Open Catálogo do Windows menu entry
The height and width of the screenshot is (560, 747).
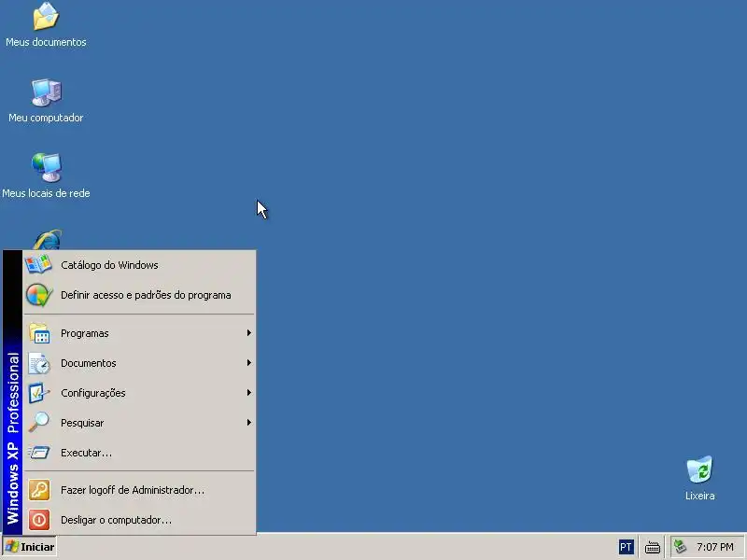138,265
